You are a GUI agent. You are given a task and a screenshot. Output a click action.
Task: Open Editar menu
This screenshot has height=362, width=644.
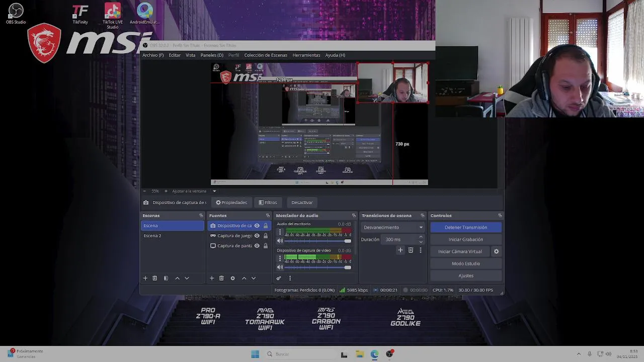pyautogui.click(x=175, y=55)
